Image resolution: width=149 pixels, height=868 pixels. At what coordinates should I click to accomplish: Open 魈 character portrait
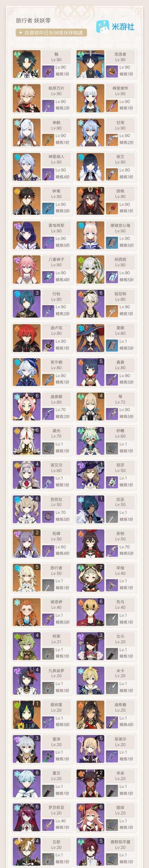[27, 64]
